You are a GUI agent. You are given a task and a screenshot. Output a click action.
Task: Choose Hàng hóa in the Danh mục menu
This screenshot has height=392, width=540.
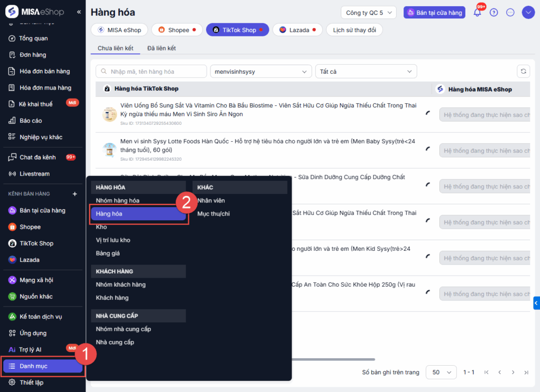pyautogui.click(x=138, y=214)
